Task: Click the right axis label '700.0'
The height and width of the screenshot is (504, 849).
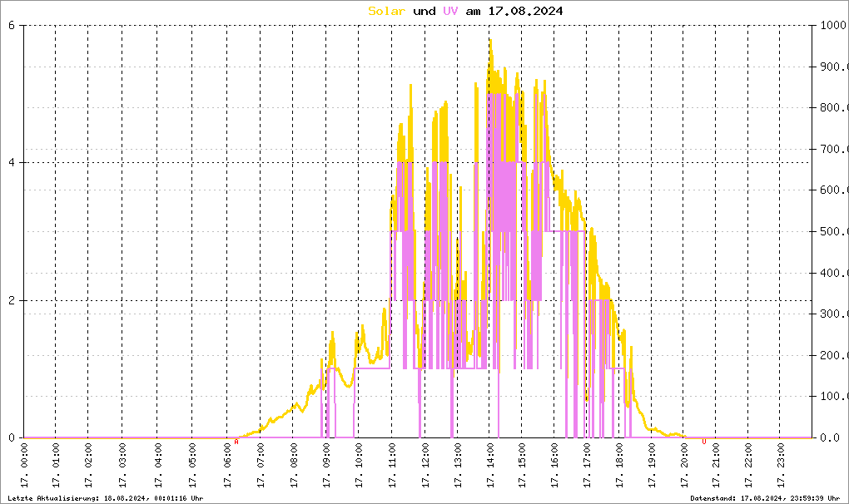Action: [832, 149]
